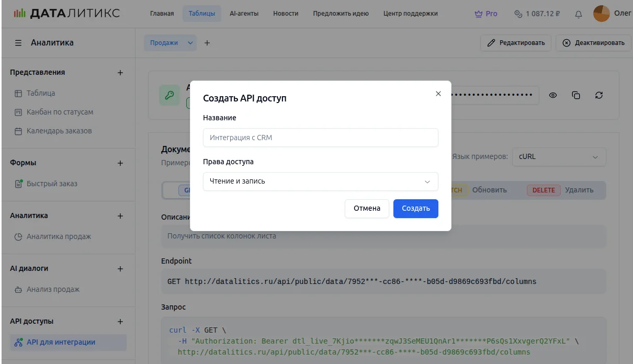The height and width of the screenshot is (364, 633).
Task: Copy the API key with copy icon
Action: coord(576,95)
